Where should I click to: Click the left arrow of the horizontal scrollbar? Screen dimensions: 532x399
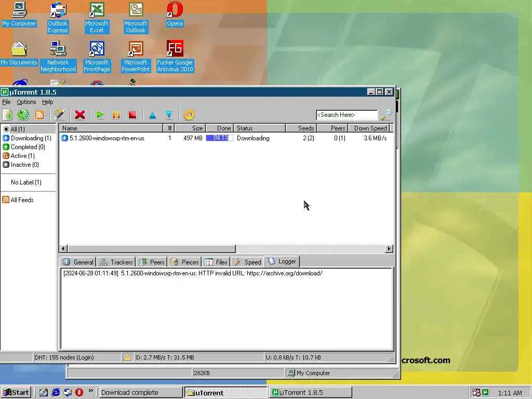(x=63, y=249)
